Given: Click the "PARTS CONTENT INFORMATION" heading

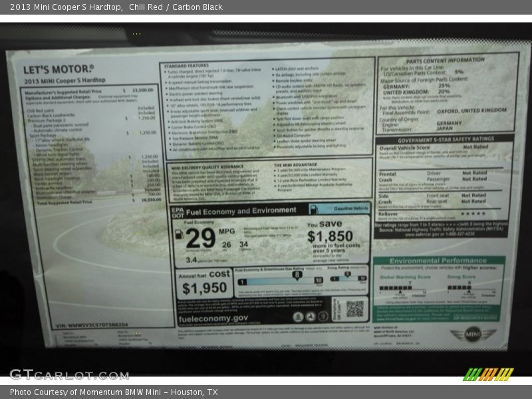Looking at the screenshot, I should coord(446,61).
